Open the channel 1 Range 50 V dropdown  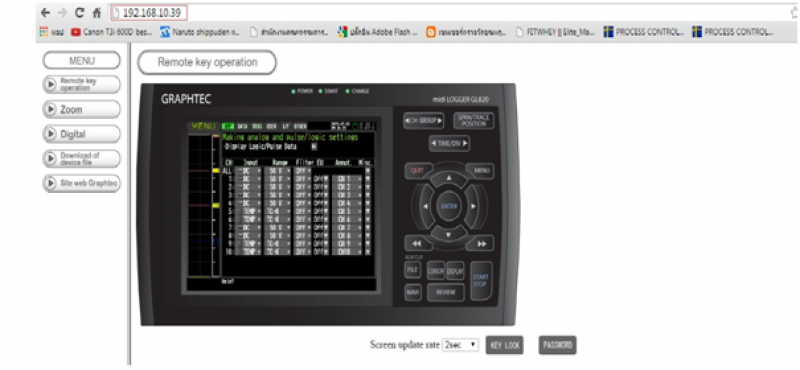coord(279,179)
